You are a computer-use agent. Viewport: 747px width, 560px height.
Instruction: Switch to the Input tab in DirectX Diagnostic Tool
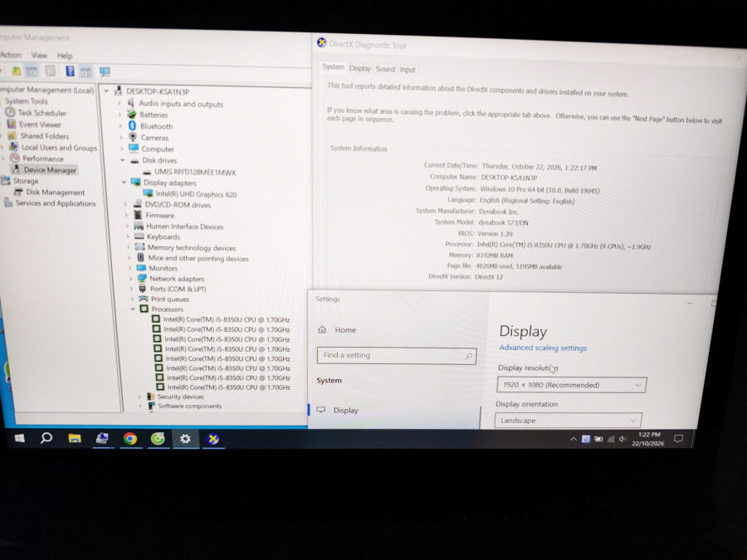[408, 70]
